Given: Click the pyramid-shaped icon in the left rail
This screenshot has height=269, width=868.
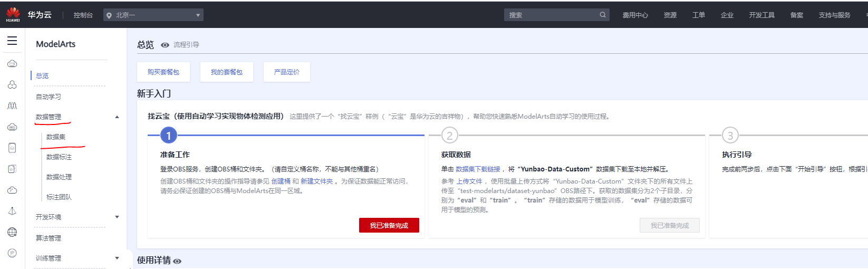Looking at the screenshot, I should pyautogui.click(x=12, y=211).
